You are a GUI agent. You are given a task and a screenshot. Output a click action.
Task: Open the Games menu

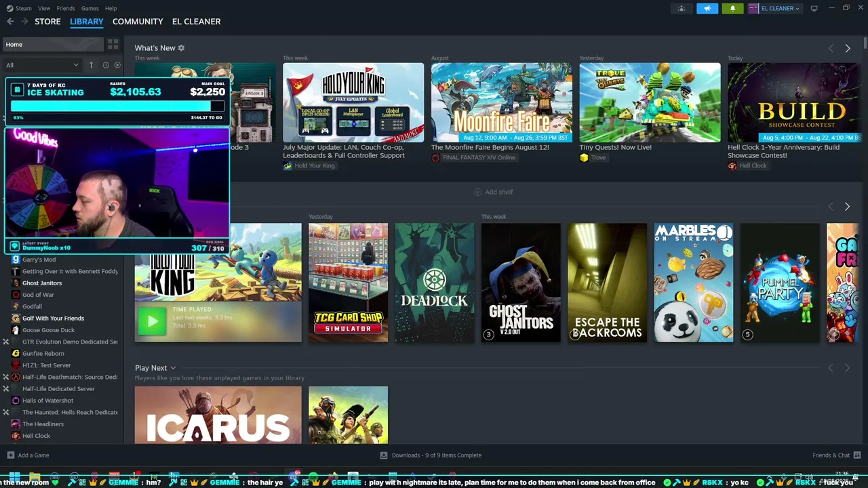[x=90, y=8]
